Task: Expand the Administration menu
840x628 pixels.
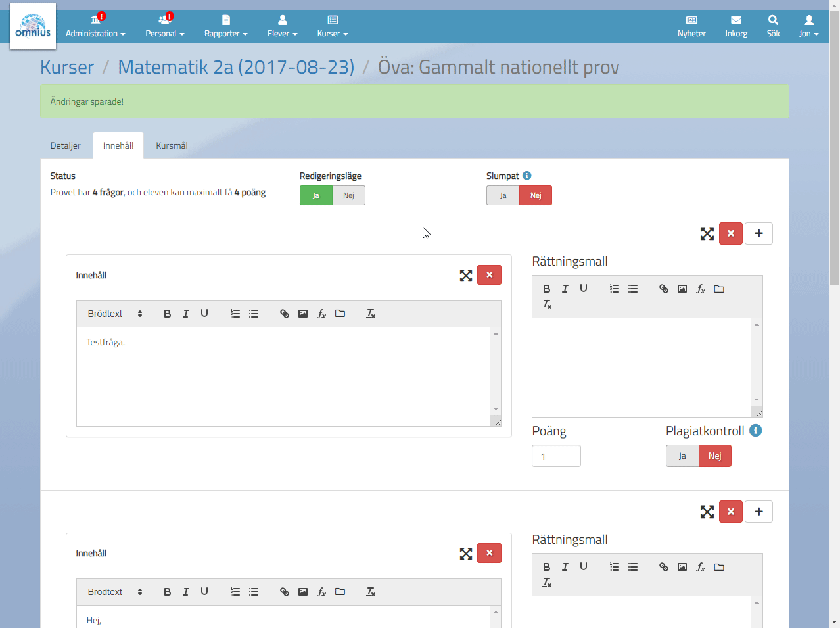Action: coord(95,26)
